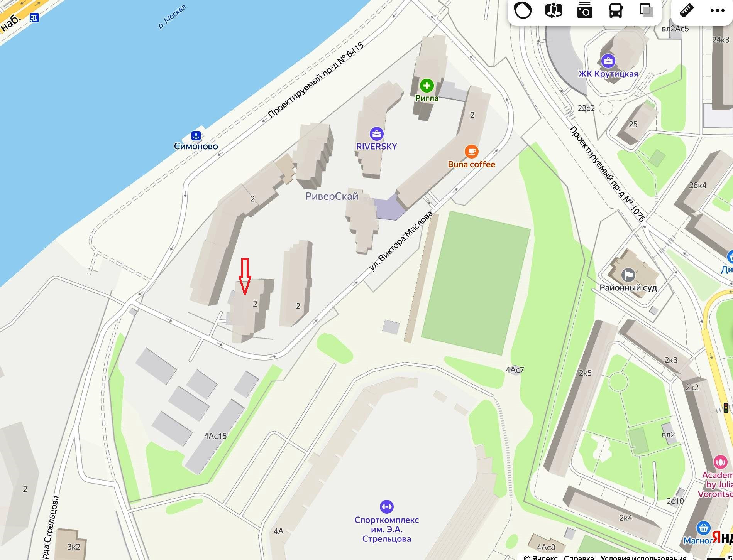
Task: Click the green football field
Action: point(476,283)
